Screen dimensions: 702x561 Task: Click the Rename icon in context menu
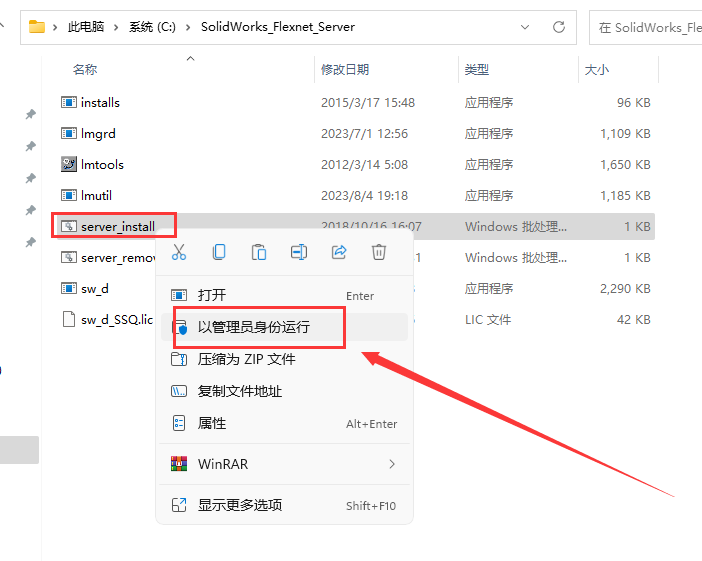(299, 252)
